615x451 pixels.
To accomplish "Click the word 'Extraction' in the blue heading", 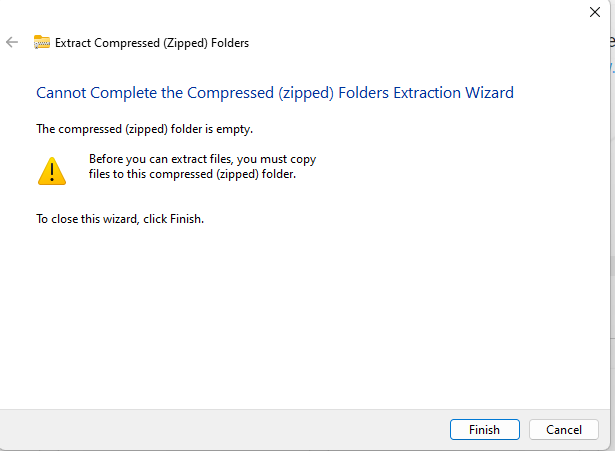I will 427,93.
